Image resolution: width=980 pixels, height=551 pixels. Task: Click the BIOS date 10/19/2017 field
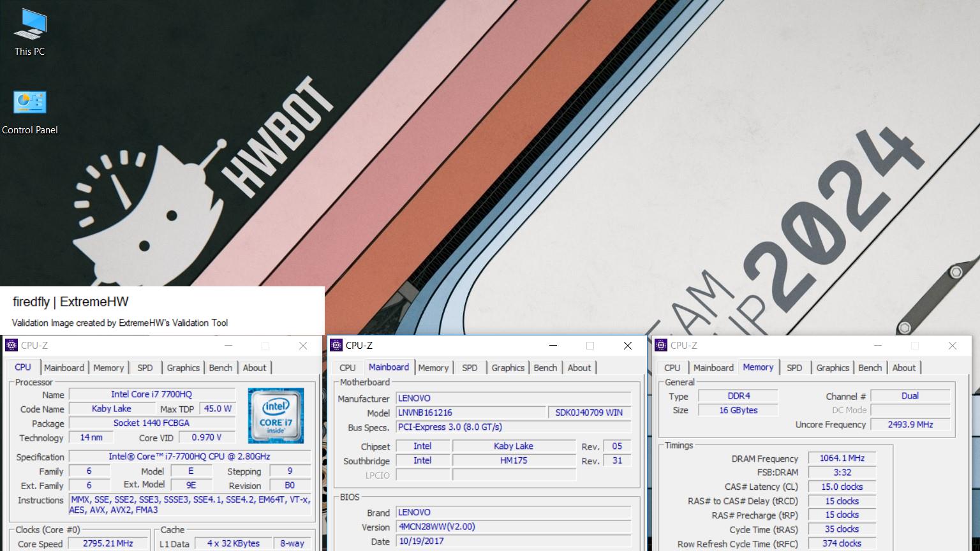pos(513,541)
